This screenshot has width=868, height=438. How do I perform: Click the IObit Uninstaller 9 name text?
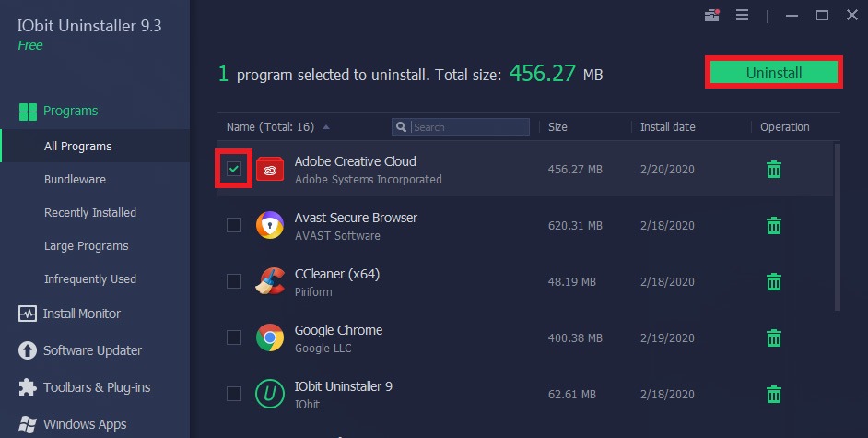[x=343, y=386]
